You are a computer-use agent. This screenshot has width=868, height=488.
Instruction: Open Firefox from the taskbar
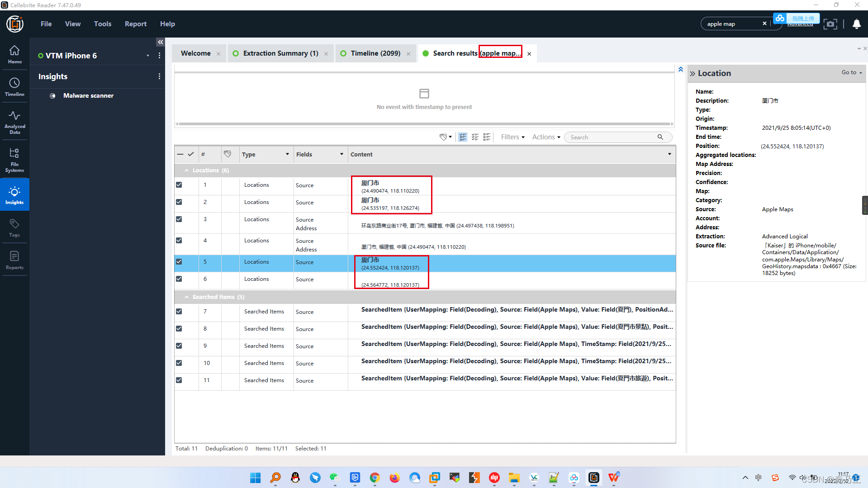pyautogui.click(x=394, y=478)
